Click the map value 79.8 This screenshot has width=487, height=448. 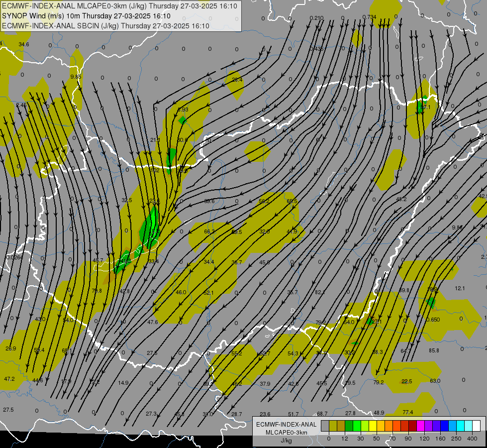[x=97, y=291]
